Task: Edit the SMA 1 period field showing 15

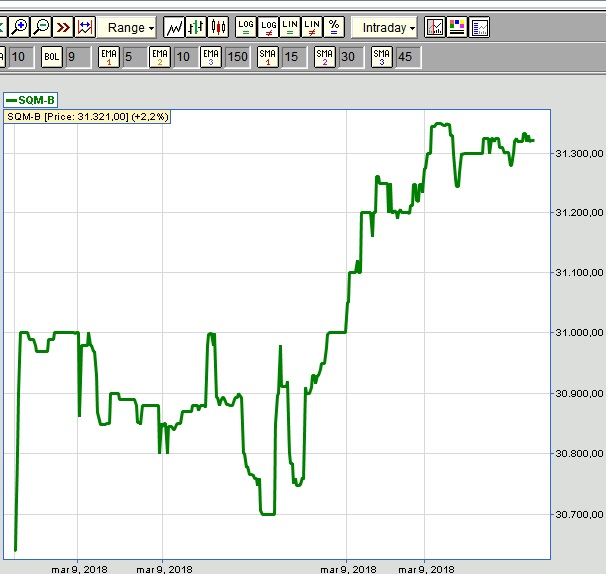Action: 294,57
